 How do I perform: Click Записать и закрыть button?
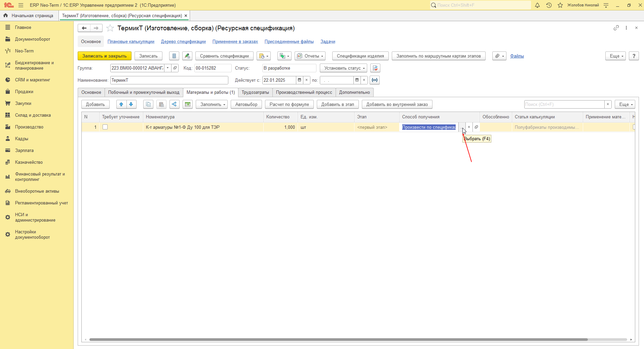point(105,56)
